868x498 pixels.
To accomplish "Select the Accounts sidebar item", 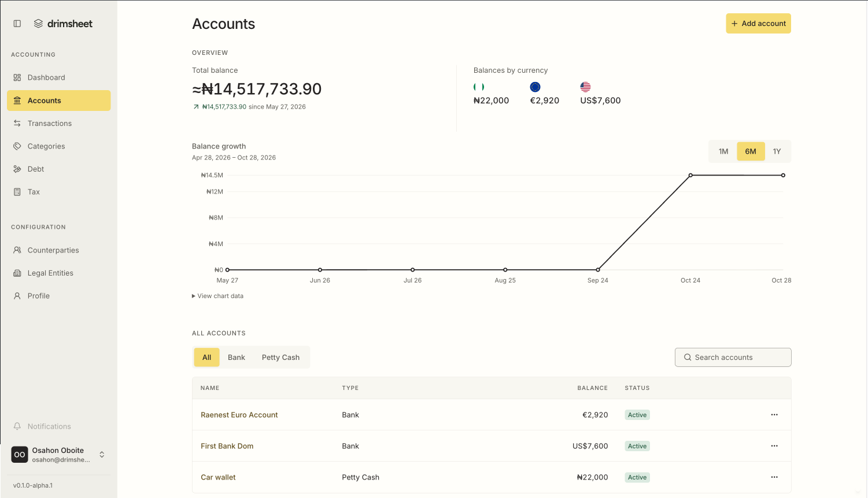I will [58, 101].
